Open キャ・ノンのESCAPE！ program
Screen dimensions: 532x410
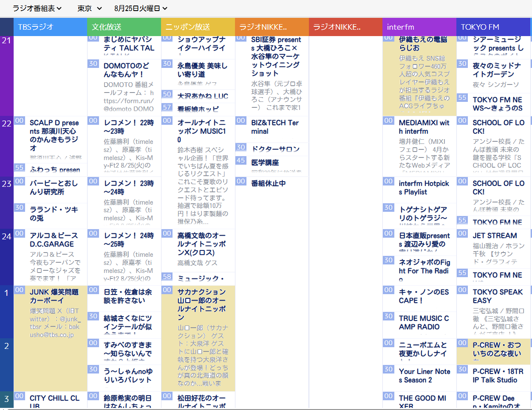(419, 298)
